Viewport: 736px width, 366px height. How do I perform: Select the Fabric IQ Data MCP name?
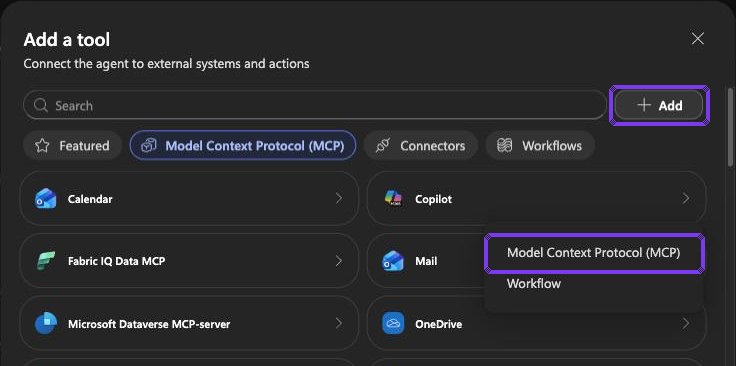tap(116, 261)
